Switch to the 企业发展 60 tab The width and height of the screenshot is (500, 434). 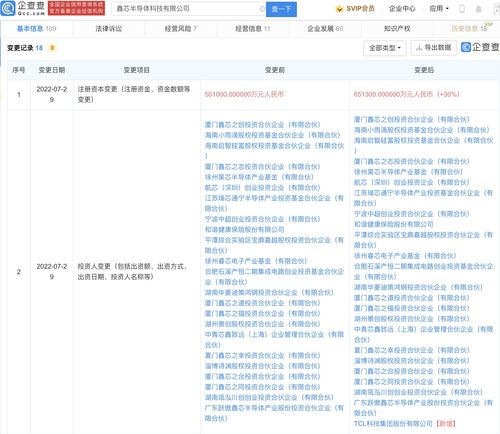pos(325,29)
